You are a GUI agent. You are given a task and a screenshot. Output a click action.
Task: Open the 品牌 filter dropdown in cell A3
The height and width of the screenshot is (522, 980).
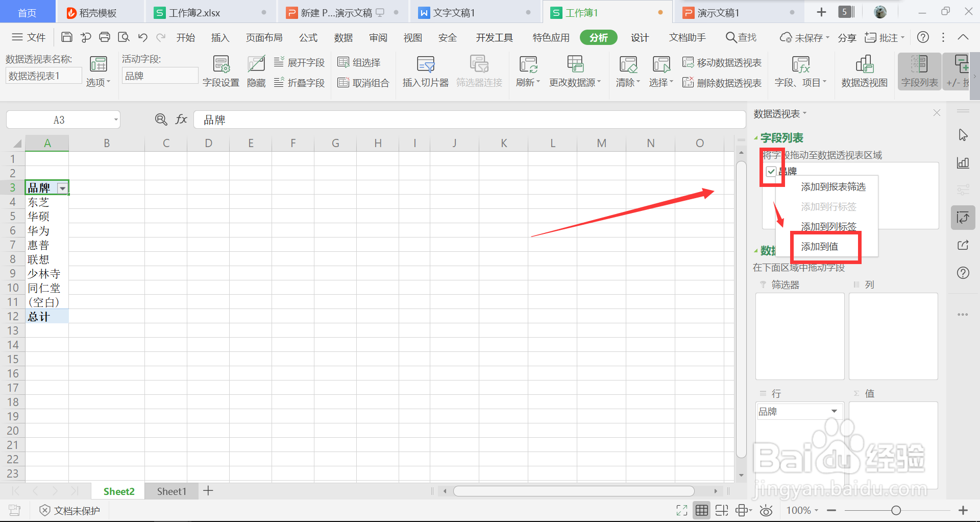pos(62,187)
